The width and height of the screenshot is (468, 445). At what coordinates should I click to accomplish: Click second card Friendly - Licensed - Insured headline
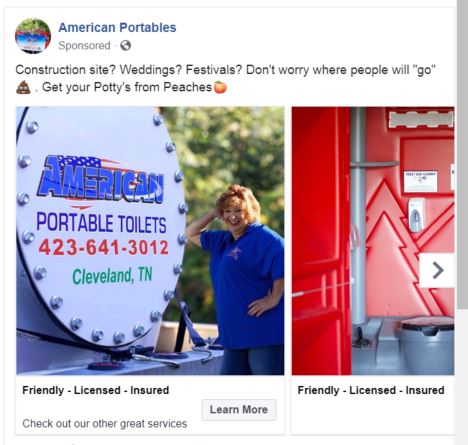tap(371, 390)
